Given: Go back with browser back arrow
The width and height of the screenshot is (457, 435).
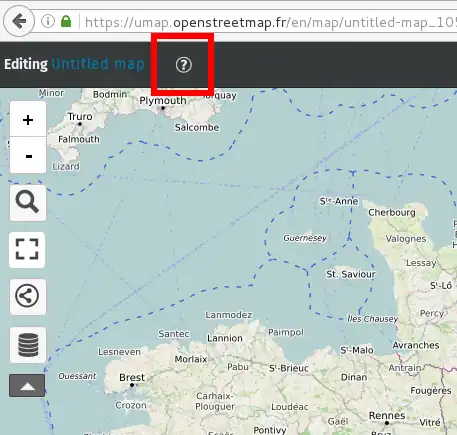Looking at the screenshot, I should point(19,21).
